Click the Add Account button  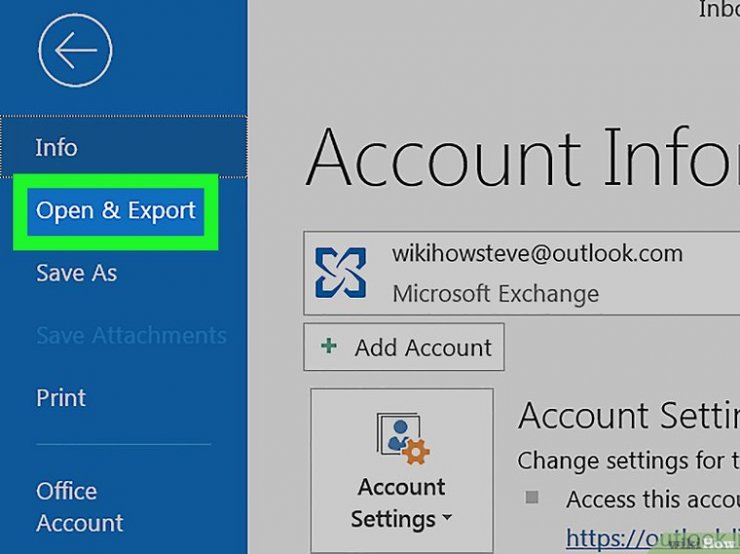click(x=404, y=347)
